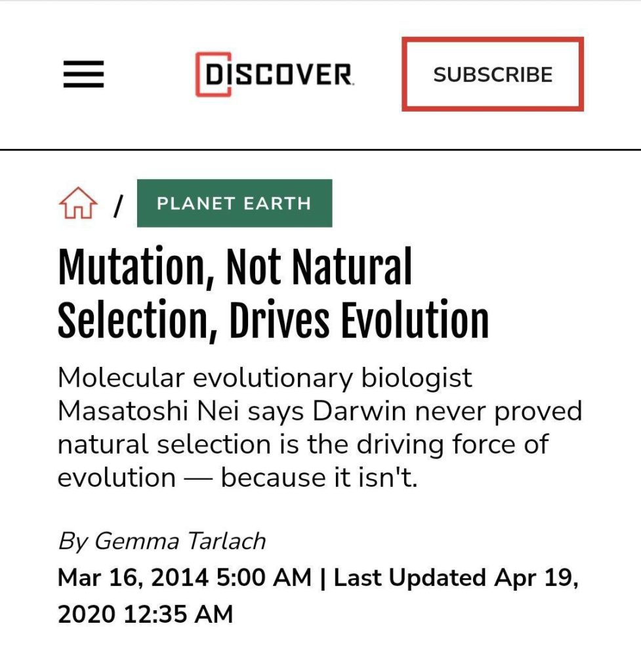Click the word Darwin in subtitle
This screenshot has width=641, height=672.
tap(359, 411)
